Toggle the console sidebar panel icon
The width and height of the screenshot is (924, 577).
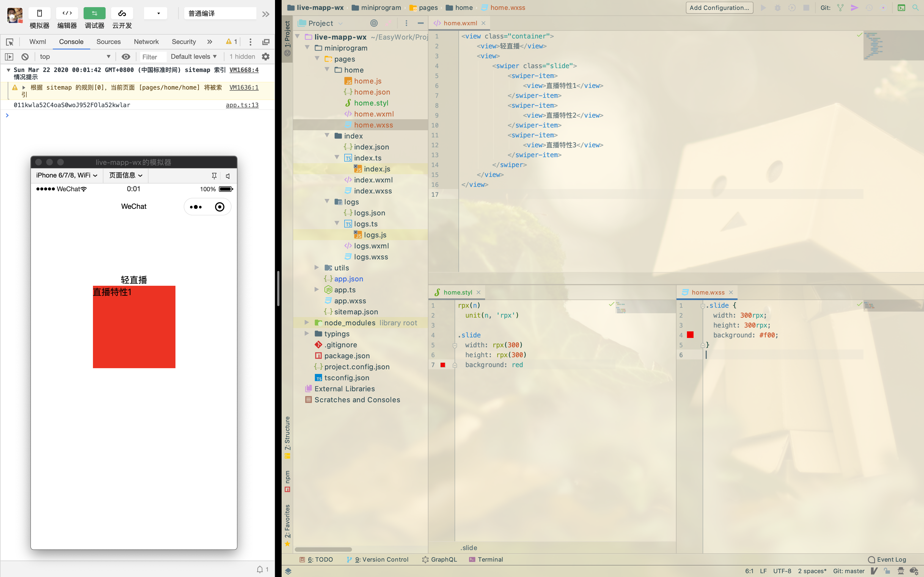[9, 57]
